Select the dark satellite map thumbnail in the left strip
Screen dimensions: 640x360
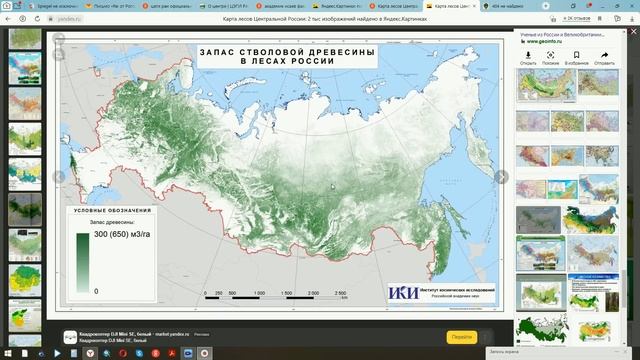(25, 210)
